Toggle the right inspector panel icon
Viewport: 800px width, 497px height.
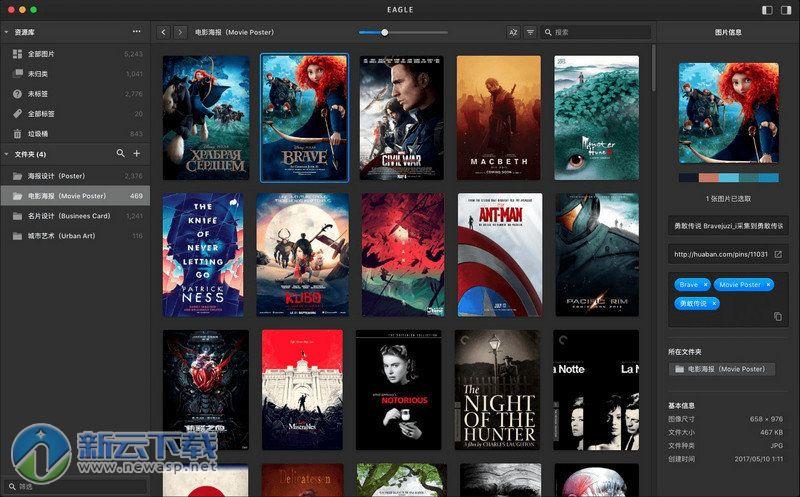point(786,10)
